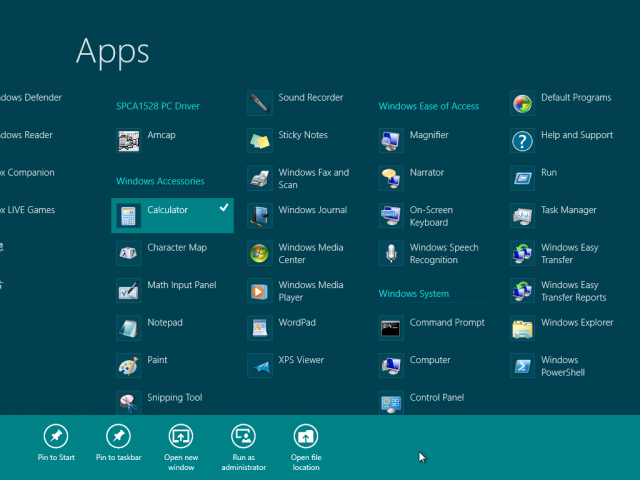This screenshot has width=640, height=480.
Task: Open Character Map icon
Action: pyautogui.click(x=129, y=253)
